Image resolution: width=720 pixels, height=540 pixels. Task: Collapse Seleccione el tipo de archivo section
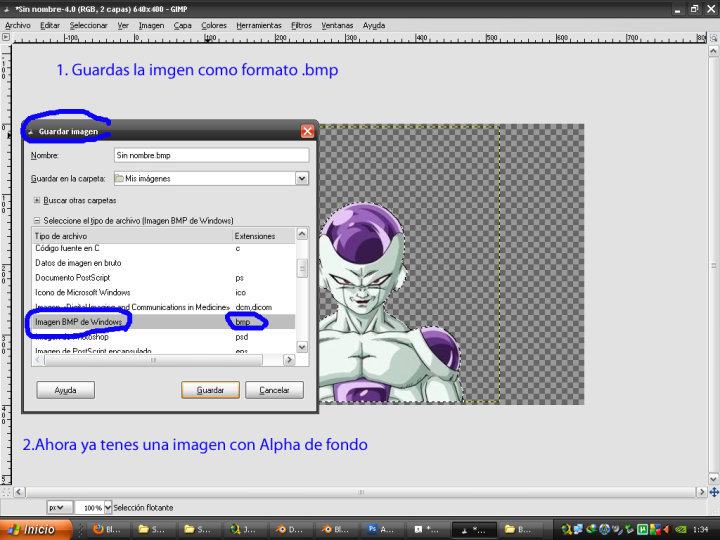[x=37, y=220]
